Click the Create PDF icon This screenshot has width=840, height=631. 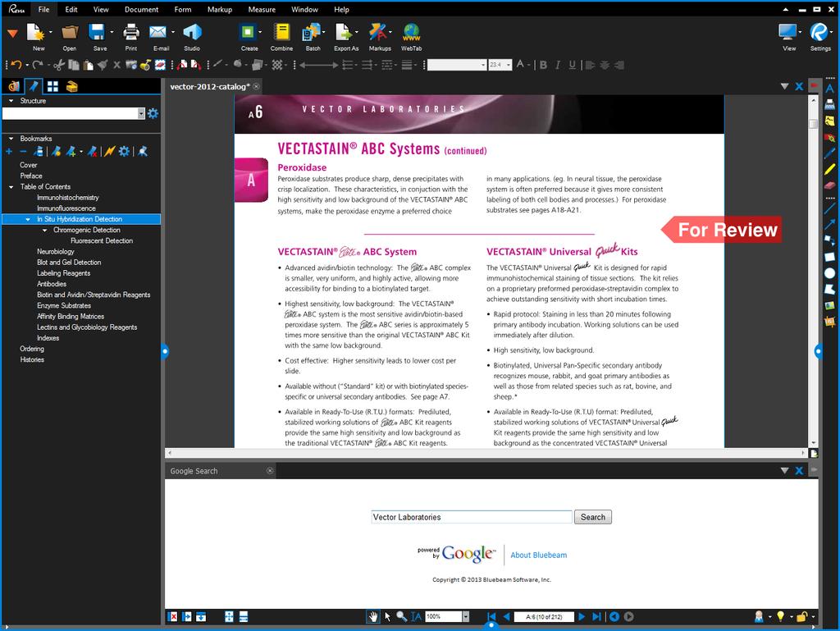click(248, 32)
